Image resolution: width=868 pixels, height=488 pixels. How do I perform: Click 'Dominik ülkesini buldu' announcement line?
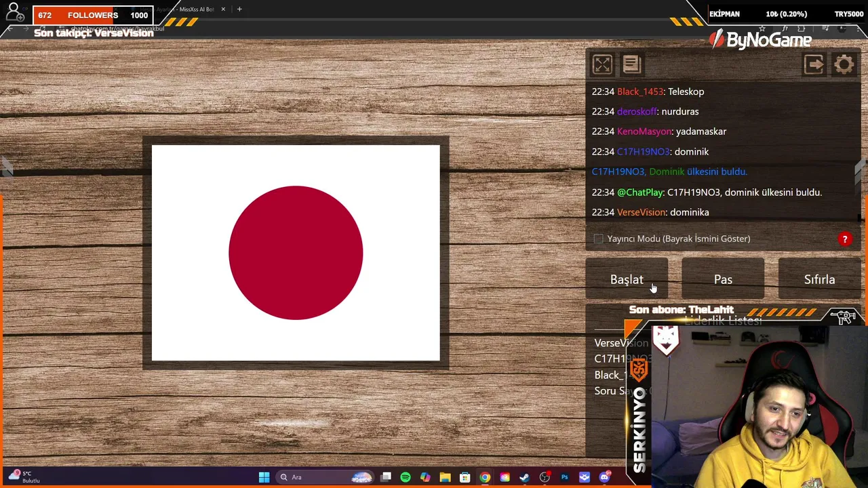point(669,171)
